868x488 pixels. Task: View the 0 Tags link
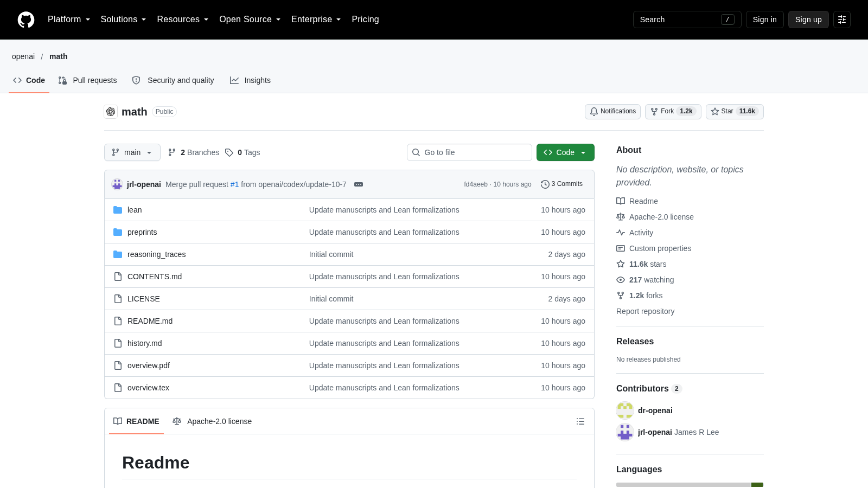tap(242, 152)
